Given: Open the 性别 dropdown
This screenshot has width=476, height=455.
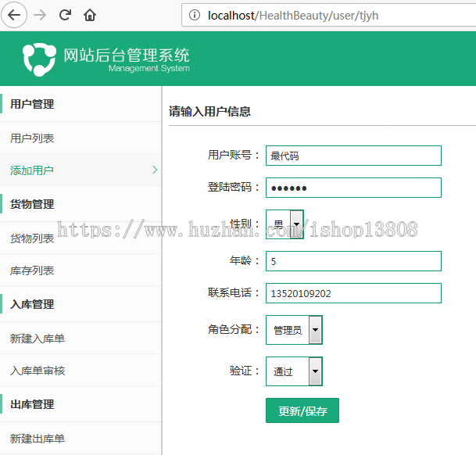Looking at the screenshot, I should (285, 224).
